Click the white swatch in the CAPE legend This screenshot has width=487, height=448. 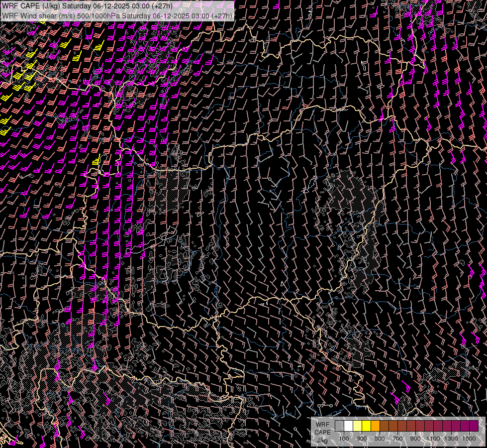349,426
